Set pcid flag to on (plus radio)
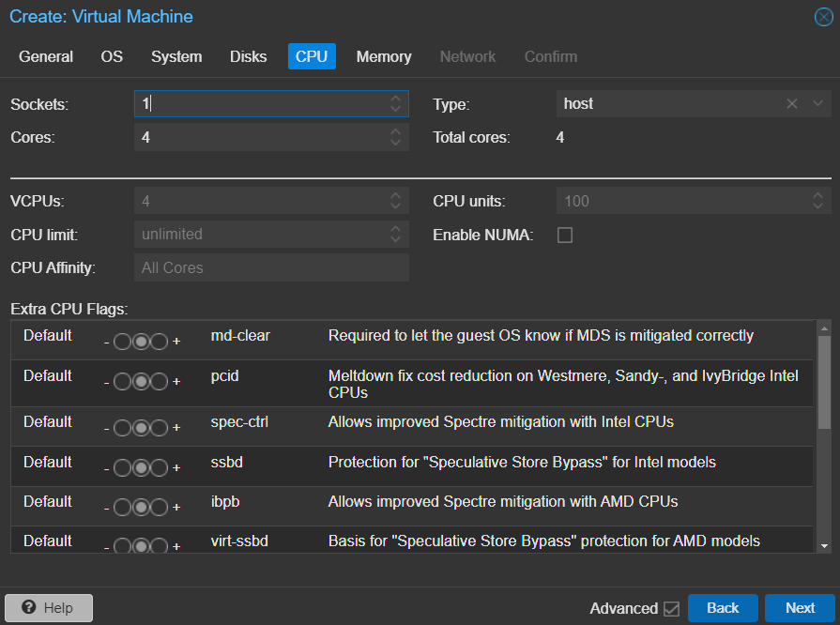This screenshot has height=625, width=840. coord(160,381)
